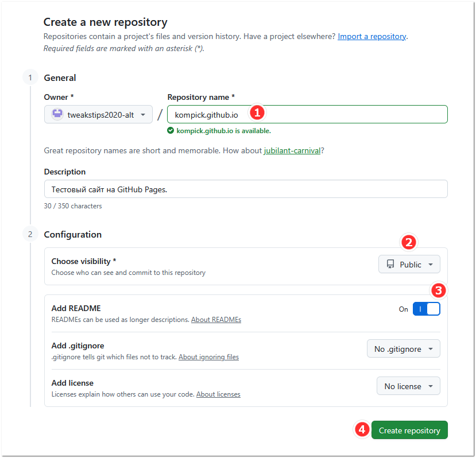Image resolution: width=476 pixels, height=458 pixels.
Task: Click red badge 4 beside Create repository
Action: [x=361, y=430]
